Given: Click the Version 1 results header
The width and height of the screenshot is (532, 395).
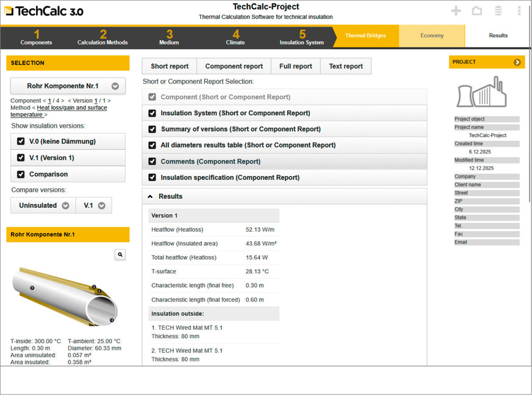Looking at the screenshot, I should point(214,216).
